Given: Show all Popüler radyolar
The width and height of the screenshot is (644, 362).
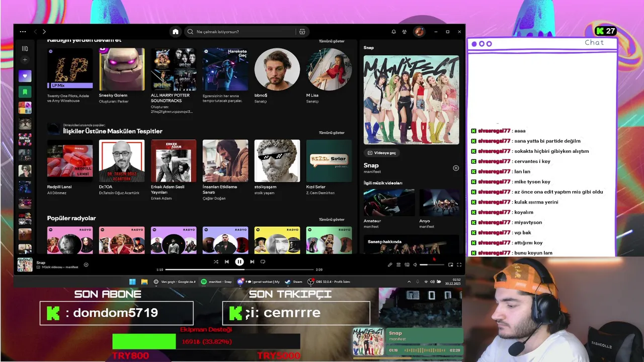Looking at the screenshot, I should (x=332, y=220).
